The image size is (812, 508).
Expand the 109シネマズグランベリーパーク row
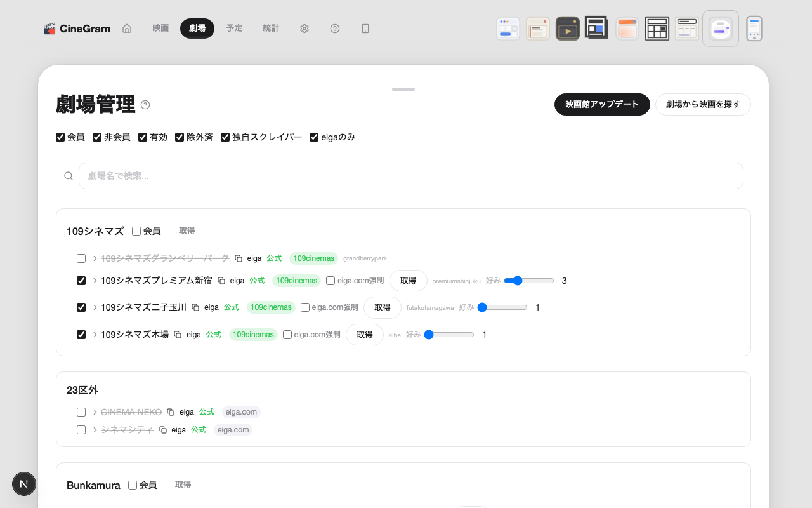[94, 258]
